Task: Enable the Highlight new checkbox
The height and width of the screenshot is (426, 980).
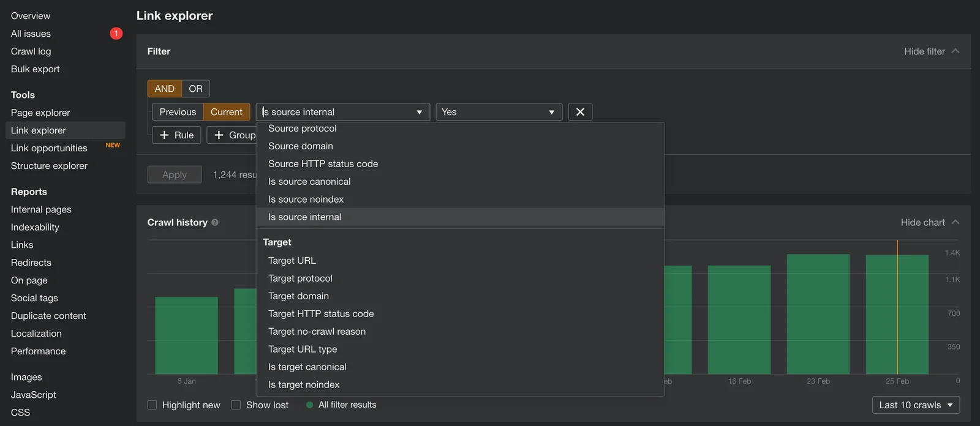Action: point(152,405)
